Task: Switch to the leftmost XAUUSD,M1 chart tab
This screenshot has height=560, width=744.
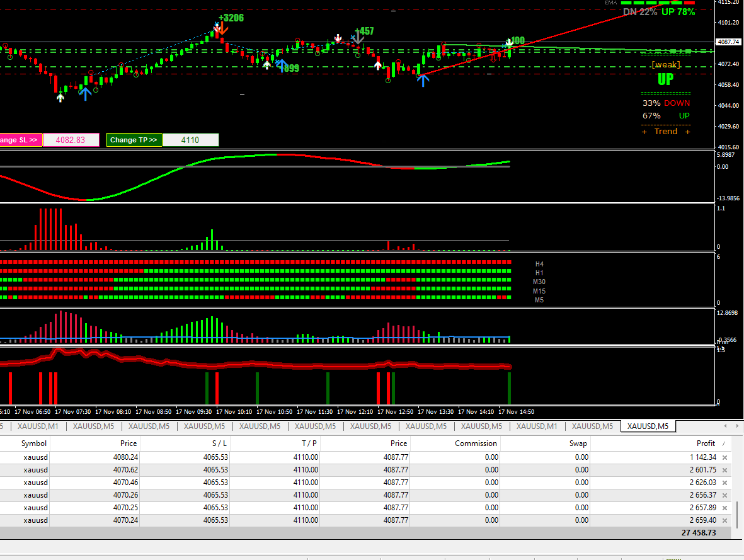Action: (40, 426)
